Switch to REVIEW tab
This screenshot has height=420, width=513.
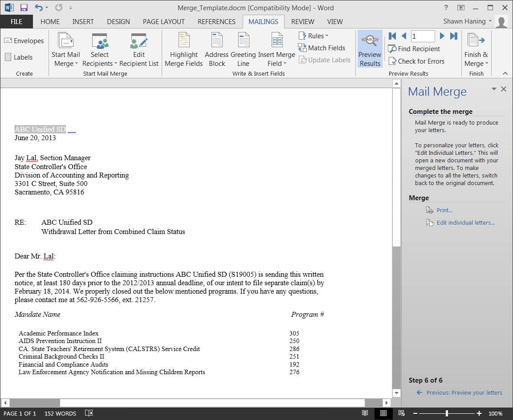click(303, 21)
